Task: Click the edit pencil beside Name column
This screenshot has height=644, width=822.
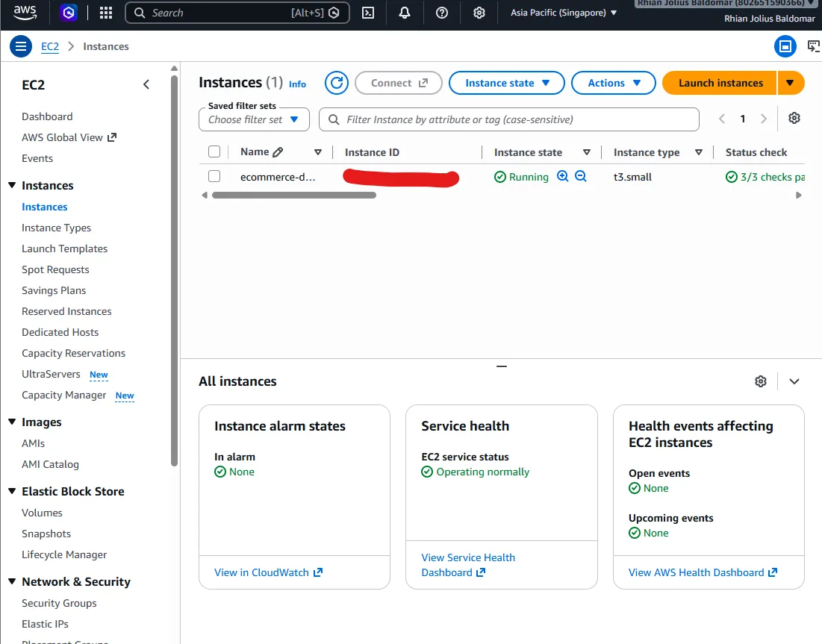Action: click(x=278, y=152)
